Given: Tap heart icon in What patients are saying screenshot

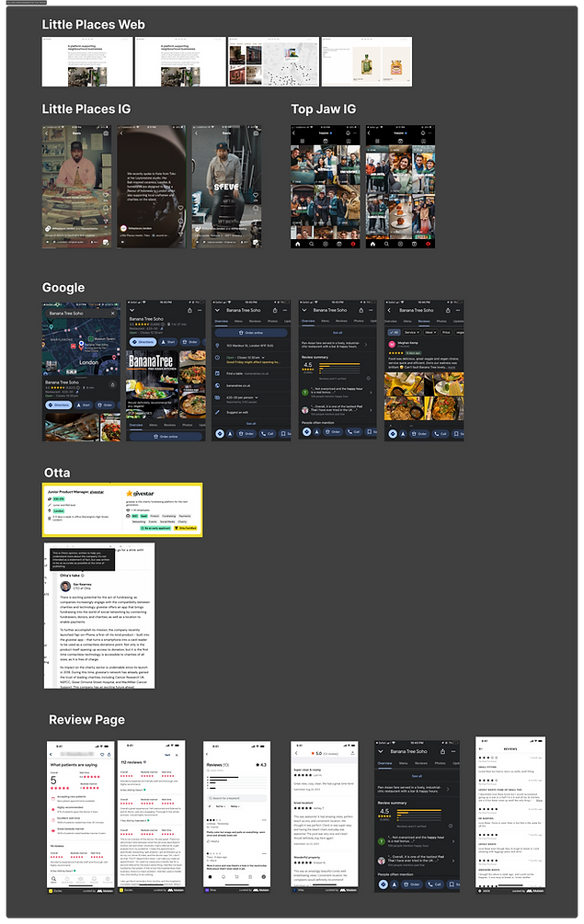Looking at the screenshot, I should pyautogui.click(x=102, y=754).
